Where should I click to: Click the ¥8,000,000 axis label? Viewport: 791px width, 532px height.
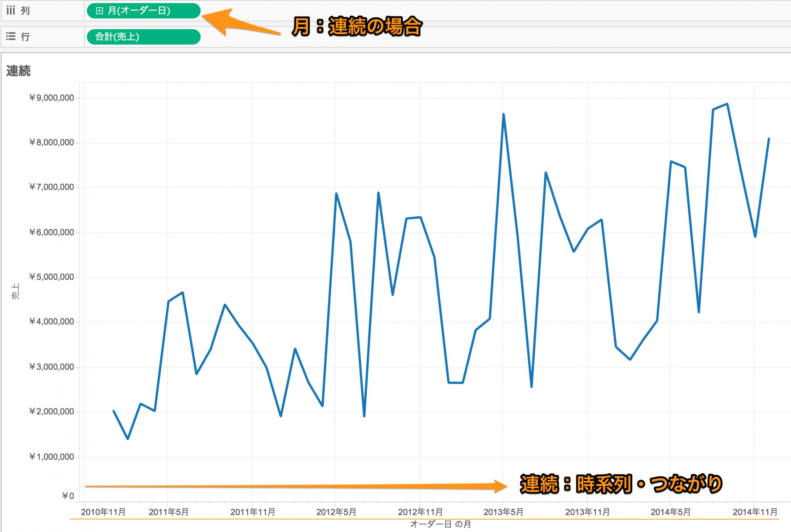point(51,143)
